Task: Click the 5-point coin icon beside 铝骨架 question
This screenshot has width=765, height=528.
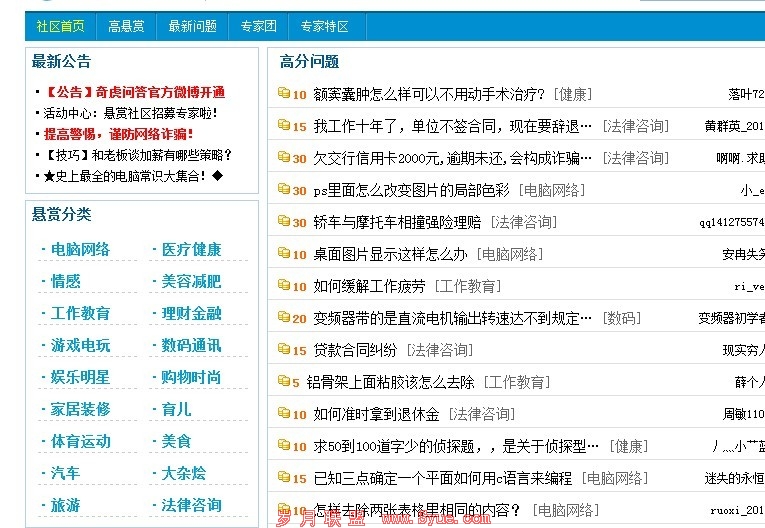Action: click(284, 382)
